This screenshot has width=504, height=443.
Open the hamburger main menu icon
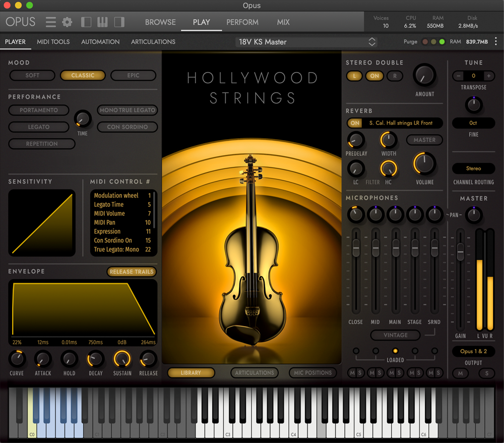pyautogui.click(x=50, y=22)
